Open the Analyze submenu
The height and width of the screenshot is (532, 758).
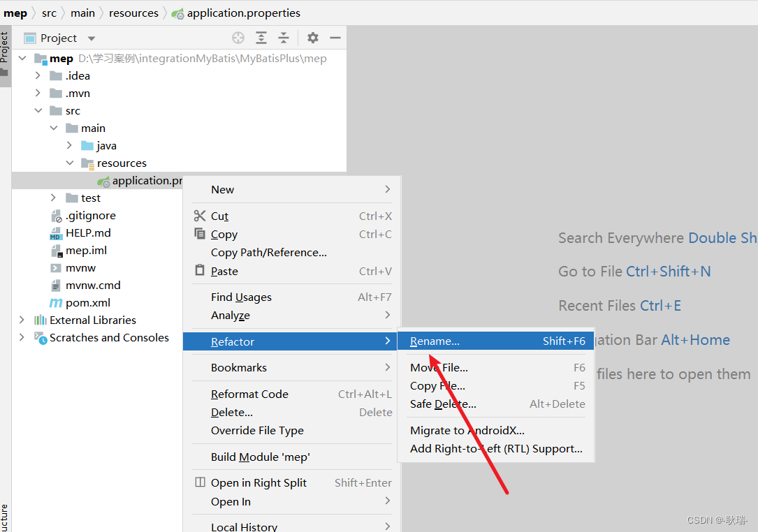point(292,315)
